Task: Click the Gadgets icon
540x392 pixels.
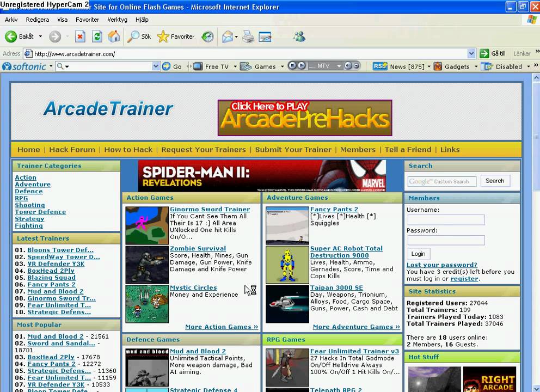Action: pos(438,66)
